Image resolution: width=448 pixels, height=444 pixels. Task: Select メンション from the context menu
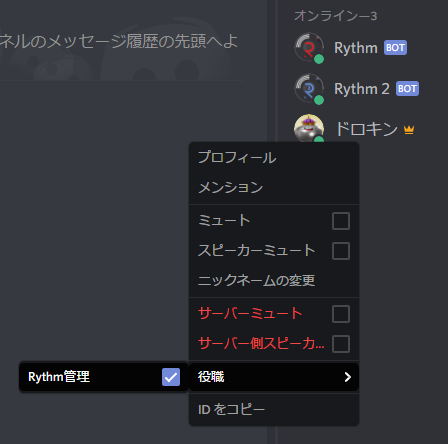[x=274, y=187]
